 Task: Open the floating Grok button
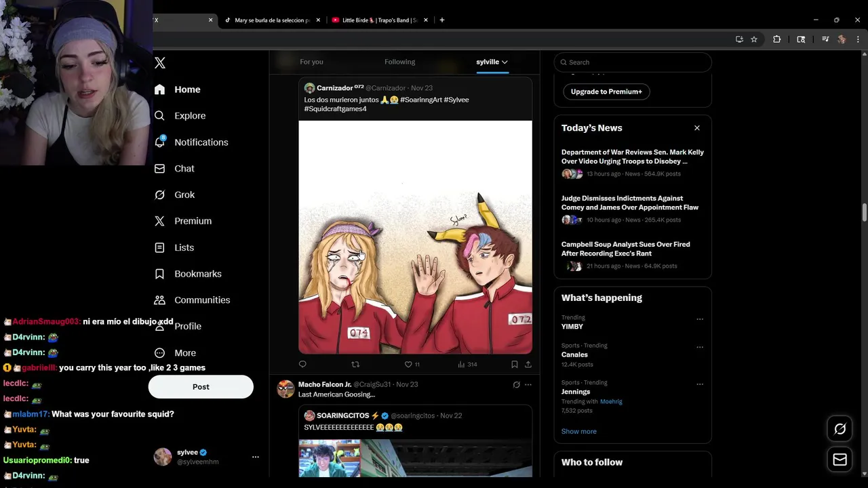point(840,429)
